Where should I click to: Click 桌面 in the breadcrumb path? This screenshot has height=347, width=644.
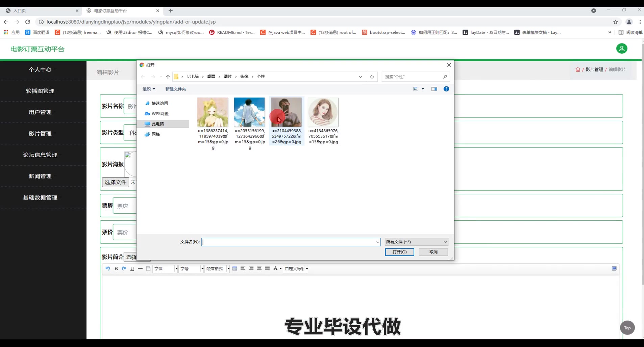click(x=211, y=77)
